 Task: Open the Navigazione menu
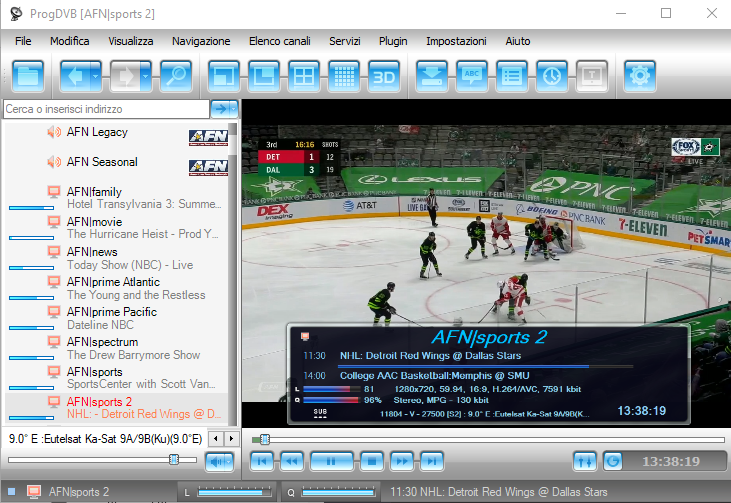coord(201,41)
